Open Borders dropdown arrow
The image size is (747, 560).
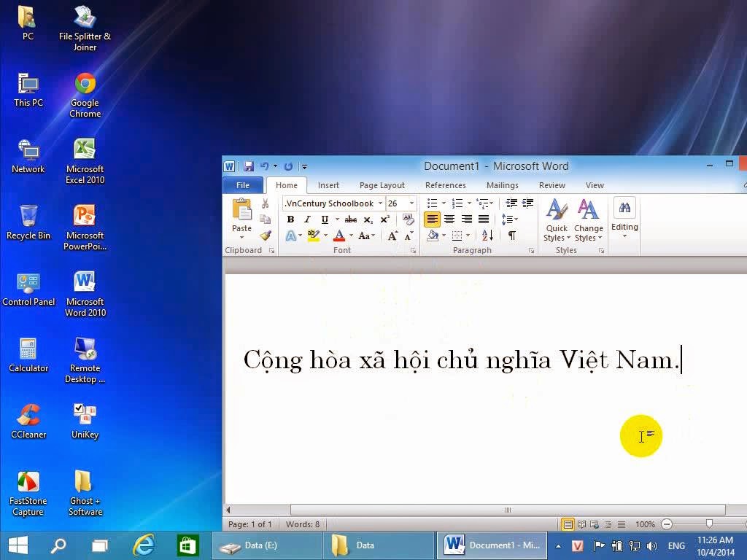(468, 236)
